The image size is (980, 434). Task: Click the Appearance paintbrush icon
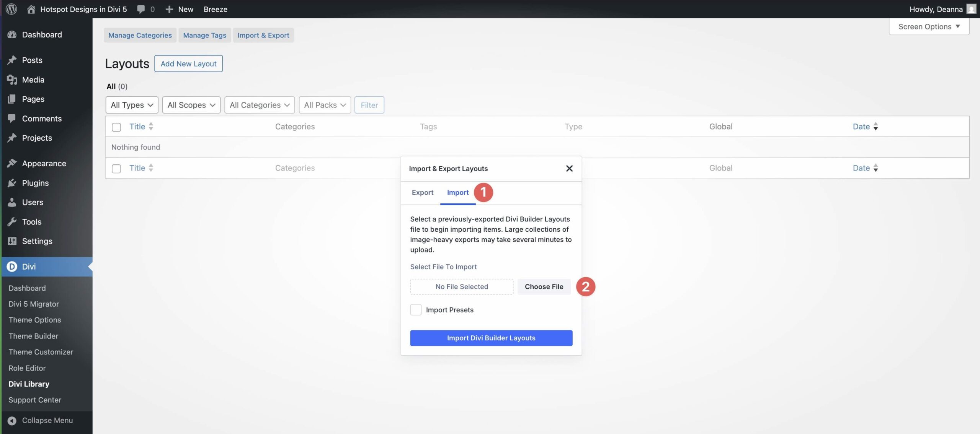point(12,163)
